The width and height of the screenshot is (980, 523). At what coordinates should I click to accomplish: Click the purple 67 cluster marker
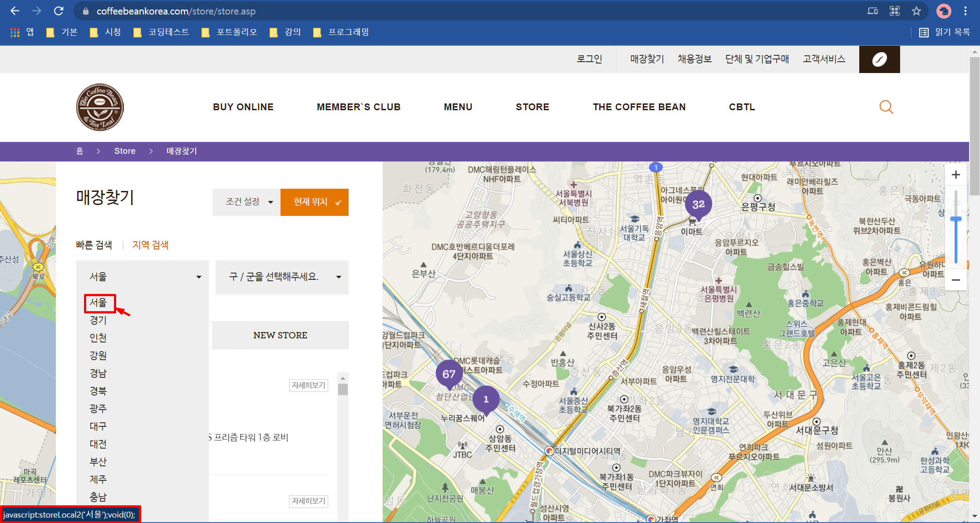(449, 374)
